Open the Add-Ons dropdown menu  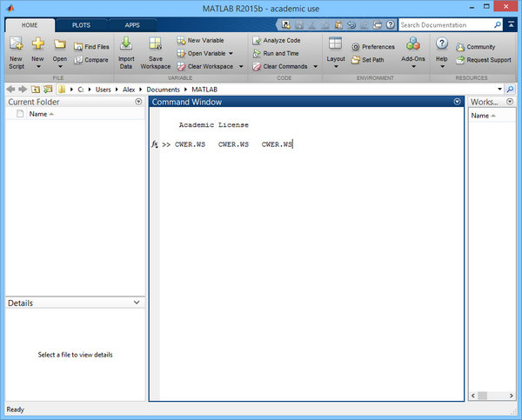413,66
